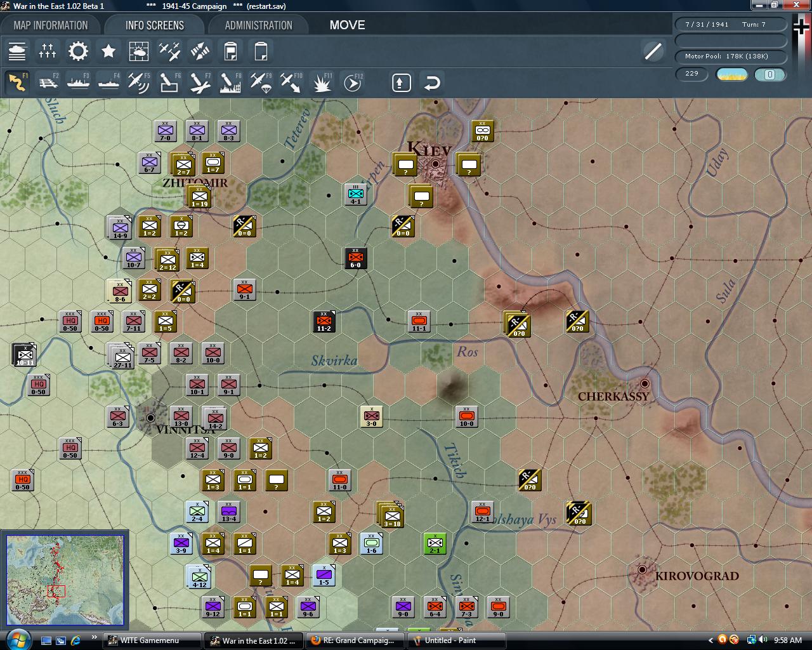Select naval transport mode F3

pyautogui.click(x=78, y=83)
